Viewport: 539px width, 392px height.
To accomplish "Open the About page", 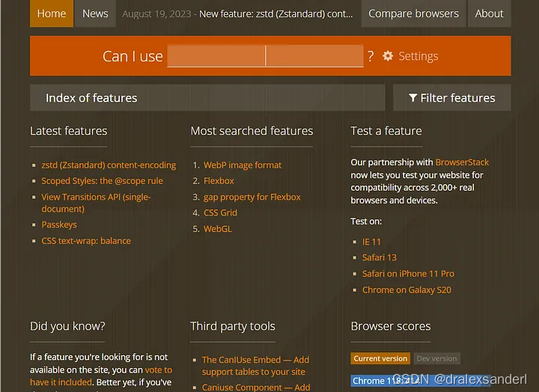I will (489, 13).
